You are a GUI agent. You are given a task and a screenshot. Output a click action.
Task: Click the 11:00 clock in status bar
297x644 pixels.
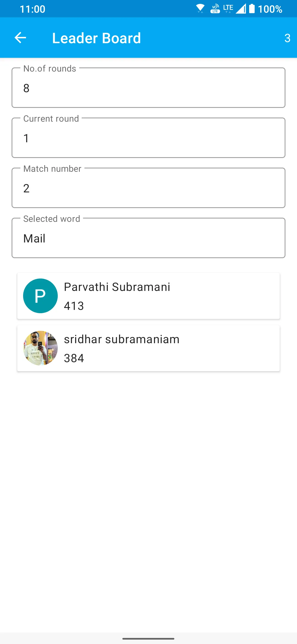[32, 9]
